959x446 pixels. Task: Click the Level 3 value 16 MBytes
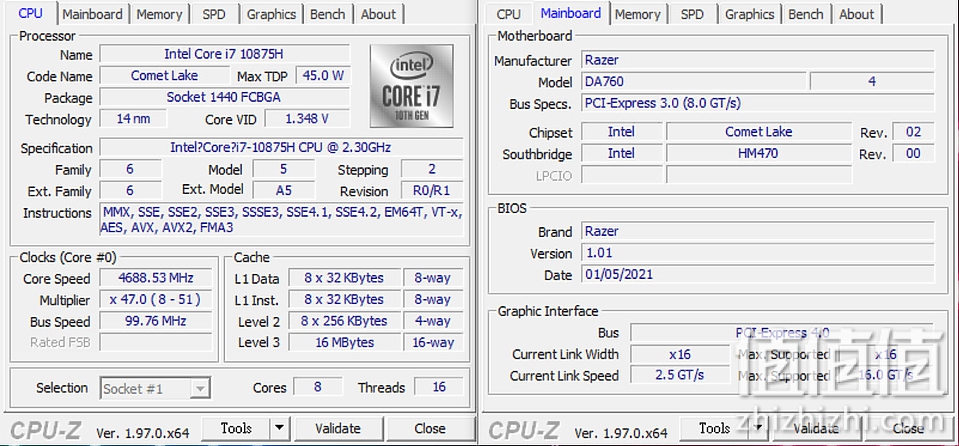344,342
